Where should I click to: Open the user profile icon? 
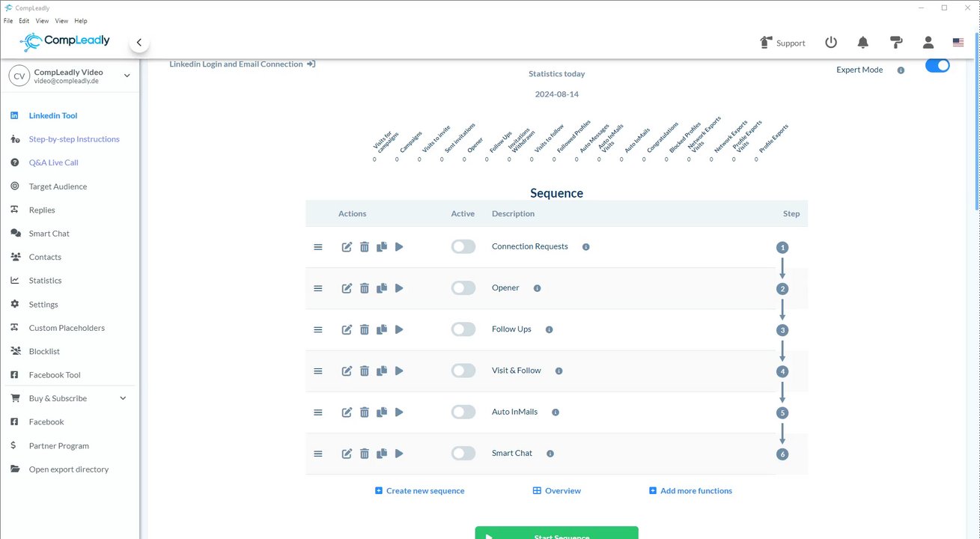point(928,43)
